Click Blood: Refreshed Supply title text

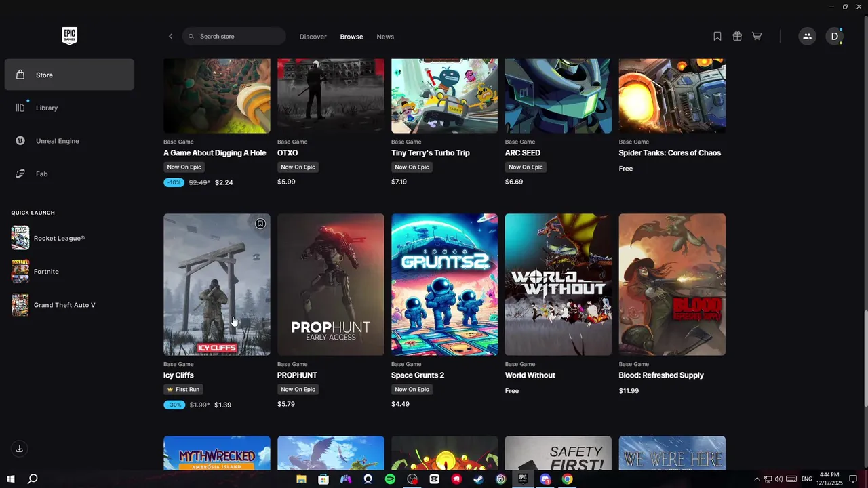[661, 375]
